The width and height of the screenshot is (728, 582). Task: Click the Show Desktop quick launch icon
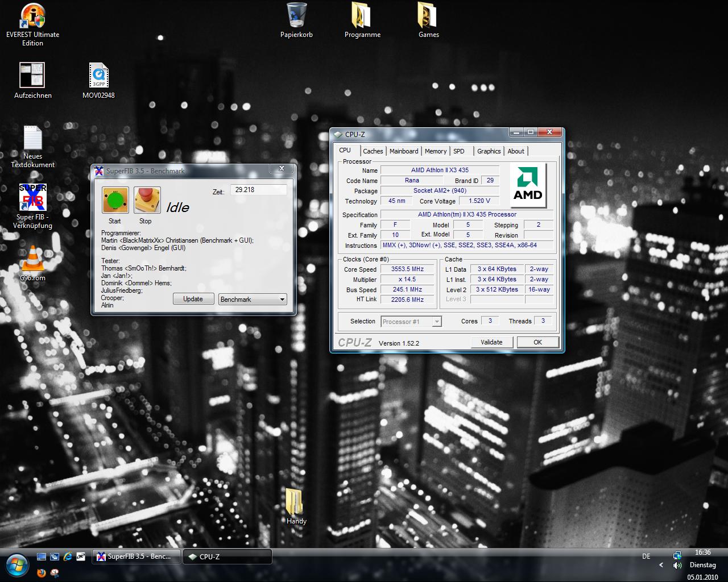[x=42, y=556]
